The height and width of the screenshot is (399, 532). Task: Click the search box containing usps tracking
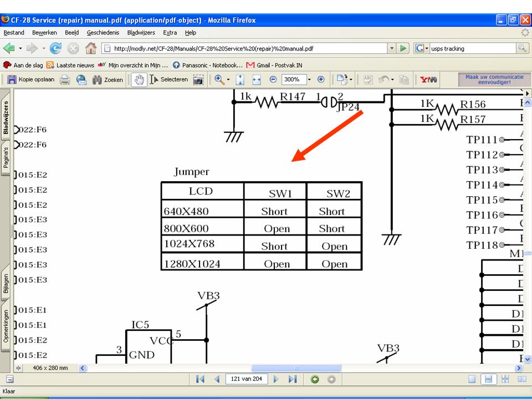(x=473, y=49)
